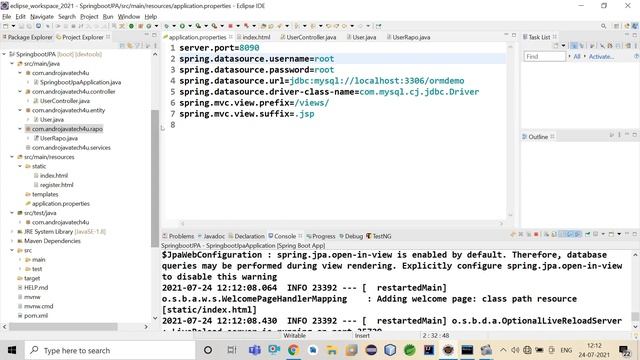
Task: Open Windows notification center icon
Action: pos(624,351)
